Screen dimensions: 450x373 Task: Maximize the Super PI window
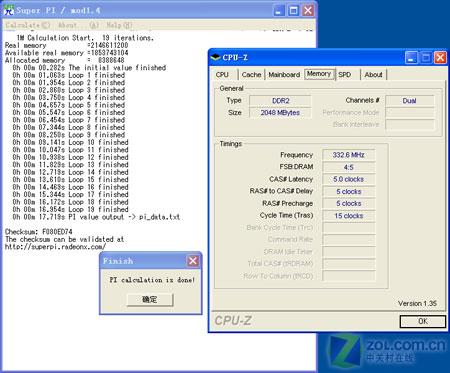293,10
